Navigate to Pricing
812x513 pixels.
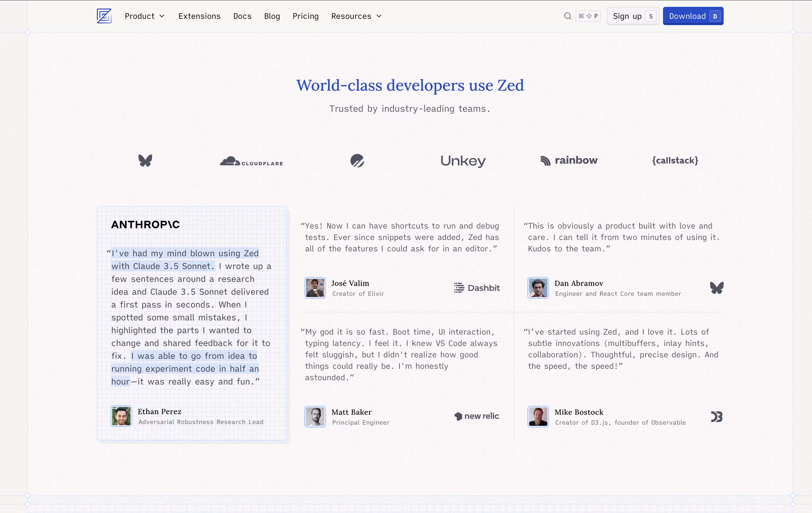tap(305, 16)
